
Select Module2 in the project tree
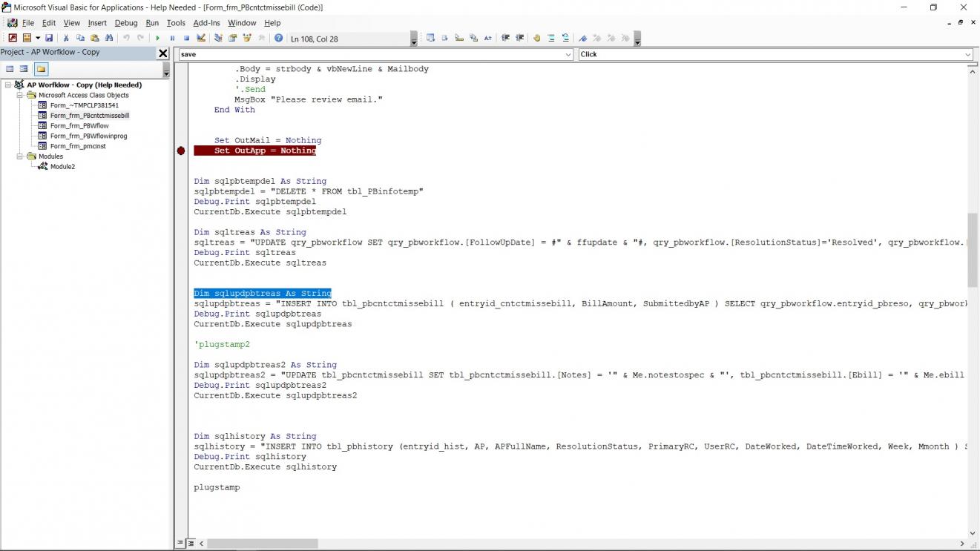(x=62, y=167)
